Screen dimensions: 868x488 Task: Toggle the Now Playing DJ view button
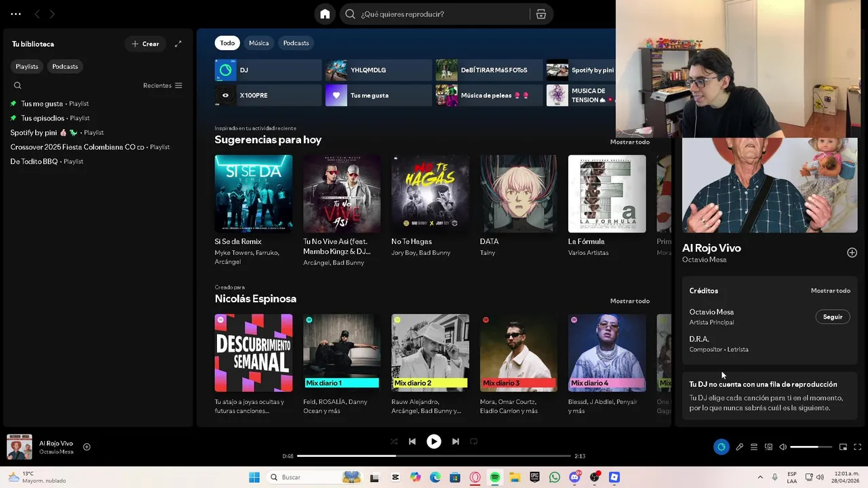click(721, 447)
